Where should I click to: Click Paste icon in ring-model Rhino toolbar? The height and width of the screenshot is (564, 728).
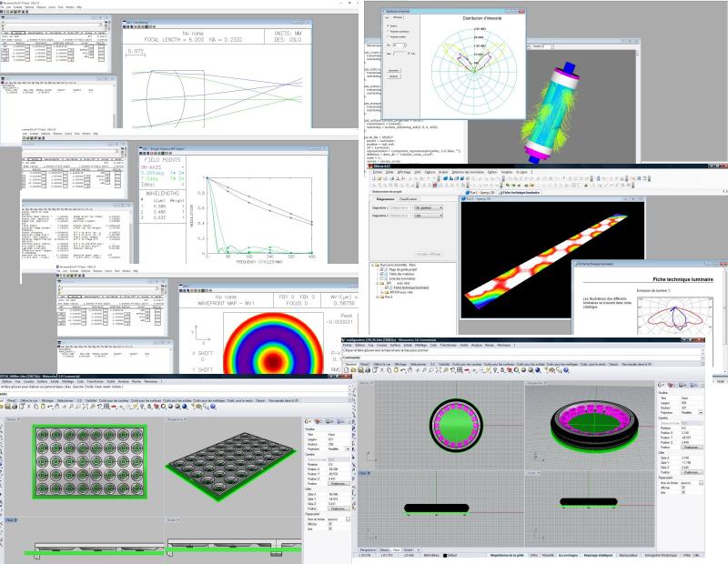[396, 370]
